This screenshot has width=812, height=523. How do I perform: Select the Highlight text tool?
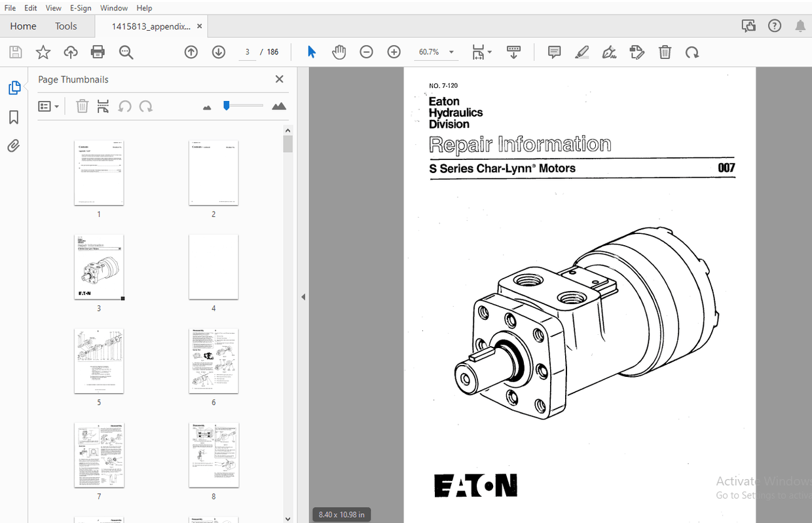click(x=581, y=52)
